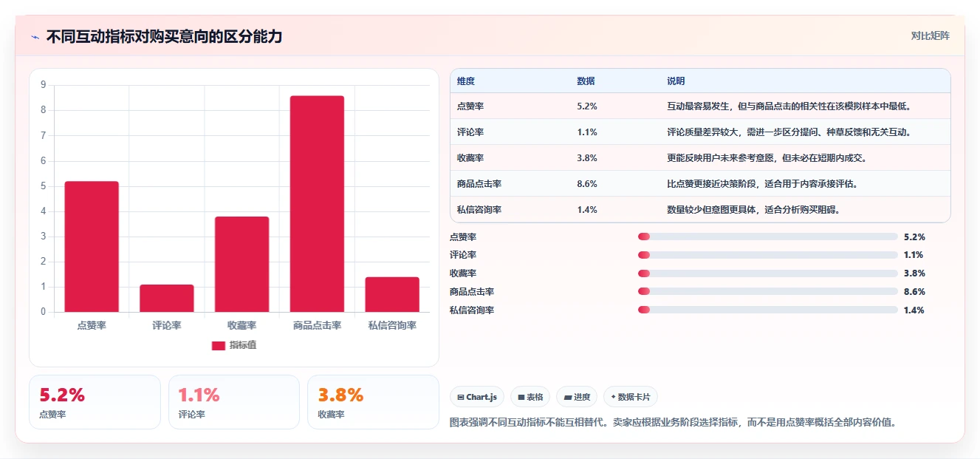Click the 对比矩阵 label in header
This screenshot has width=980, height=459.
point(930,35)
